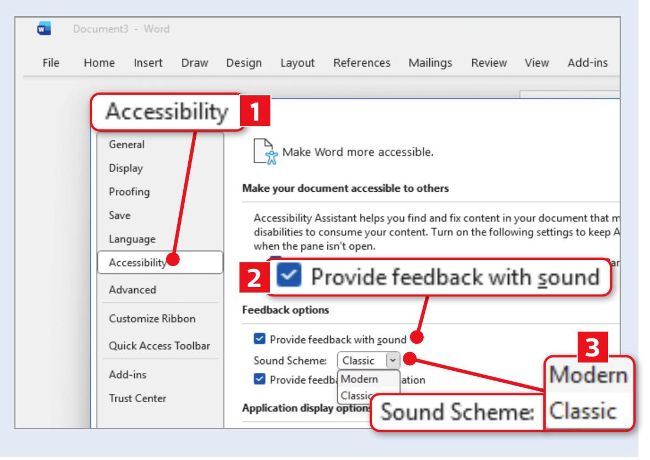Select the Language options category
Screen dimensions: 650x460
coord(132,239)
